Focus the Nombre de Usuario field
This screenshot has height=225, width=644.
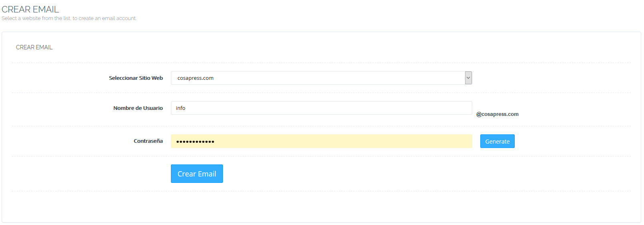321,108
